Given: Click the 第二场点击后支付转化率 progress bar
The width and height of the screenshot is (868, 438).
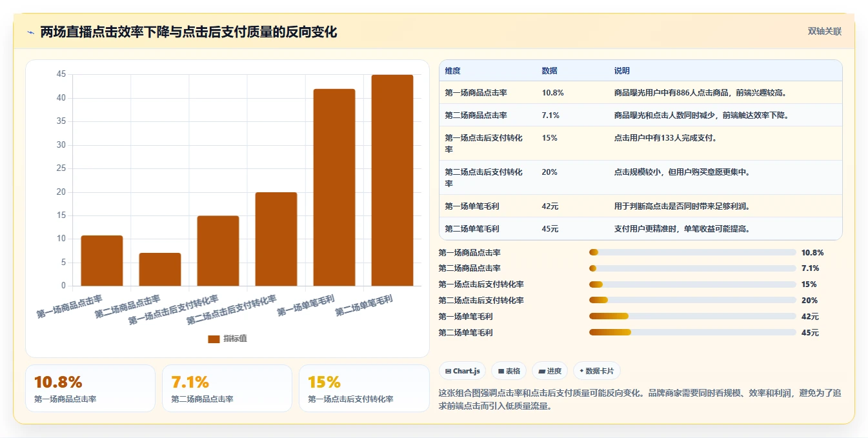Looking at the screenshot, I should [x=692, y=300].
